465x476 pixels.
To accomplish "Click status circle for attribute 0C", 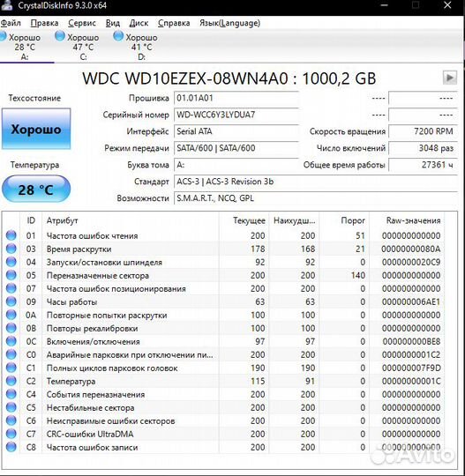I will pos(11,341).
